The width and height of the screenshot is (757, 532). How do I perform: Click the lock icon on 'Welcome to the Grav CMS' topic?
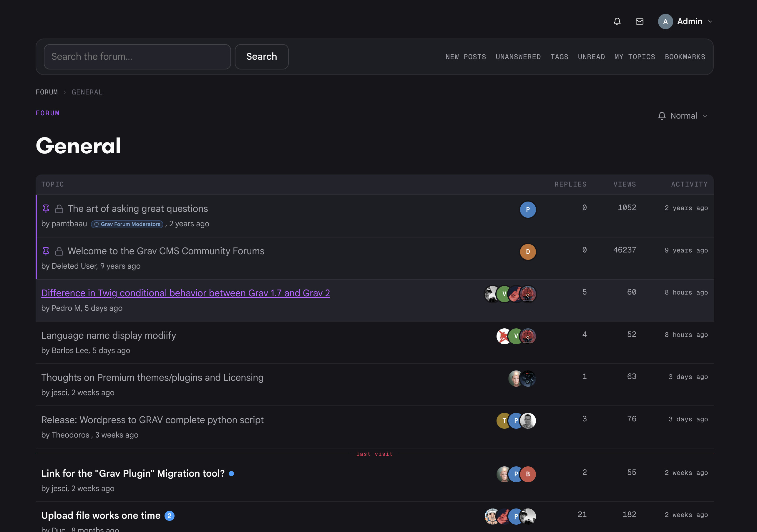59,251
